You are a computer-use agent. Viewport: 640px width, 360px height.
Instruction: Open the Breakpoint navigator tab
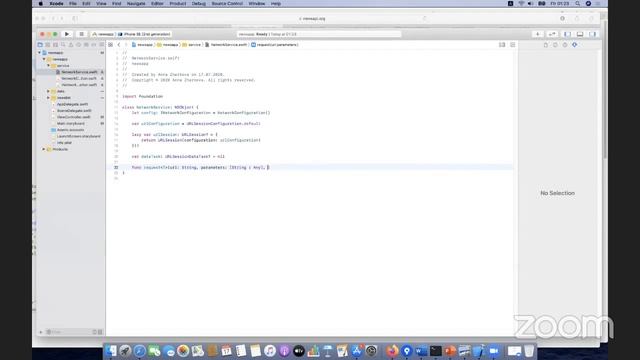coord(93,44)
